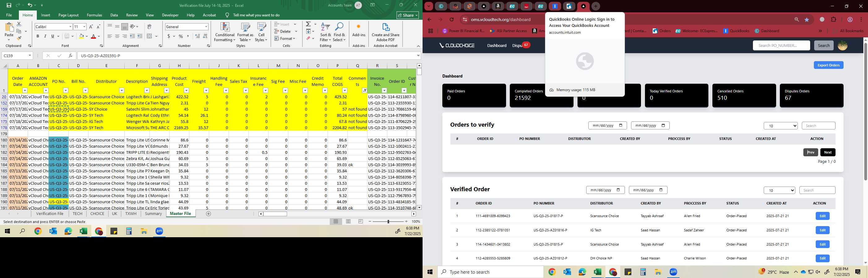The image size is (868, 278).
Task: Open Sort & Filter in Editing
Action: 325,32
